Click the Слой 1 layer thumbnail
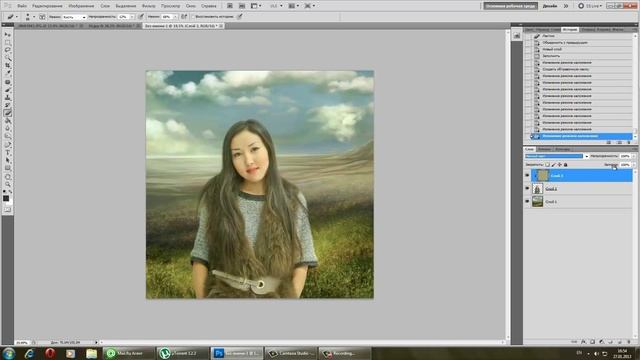This screenshot has width=640, height=360. pos(538,201)
